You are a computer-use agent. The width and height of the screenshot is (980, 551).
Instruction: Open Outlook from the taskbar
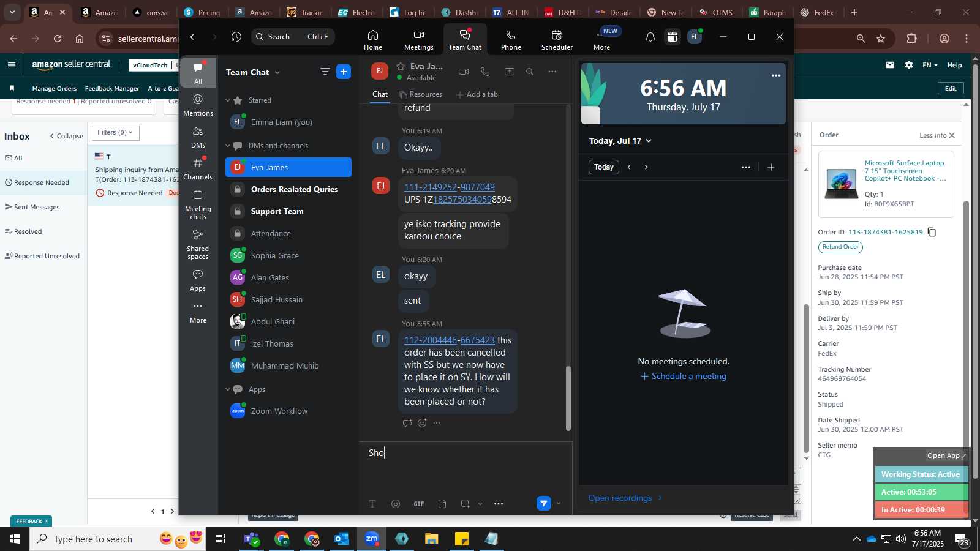click(x=341, y=539)
